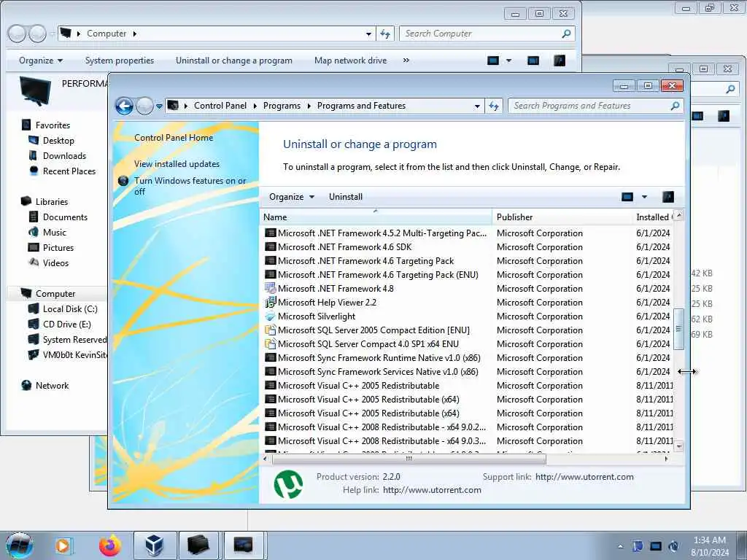Show more toolbar commands chevron in Computer window
747x560 pixels.
(x=406, y=61)
